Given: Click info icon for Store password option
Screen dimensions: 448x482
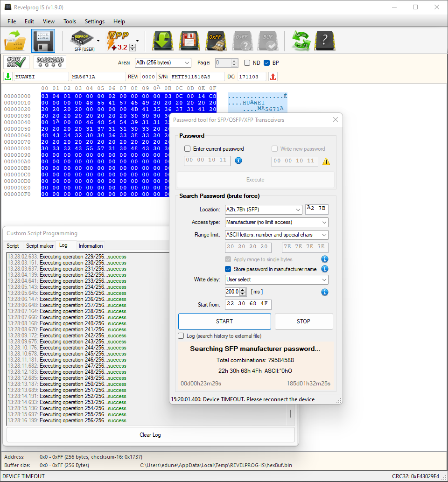Looking at the screenshot, I should [x=325, y=269].
